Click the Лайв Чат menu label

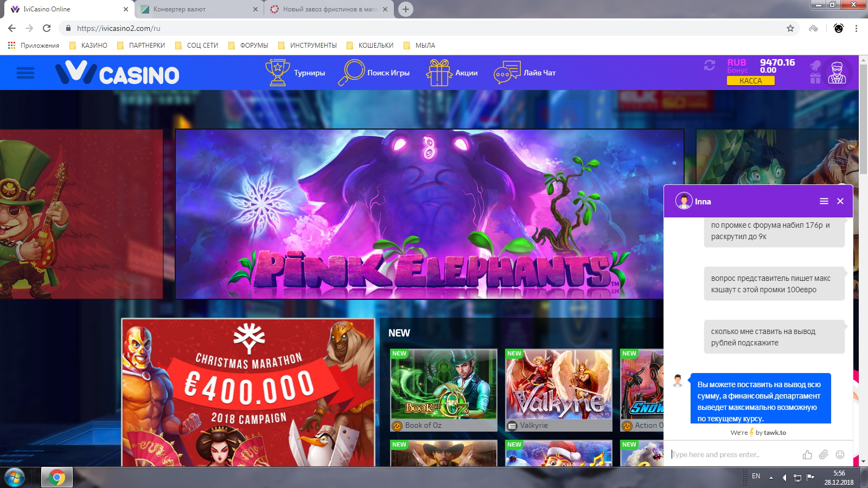coord(539,73)
